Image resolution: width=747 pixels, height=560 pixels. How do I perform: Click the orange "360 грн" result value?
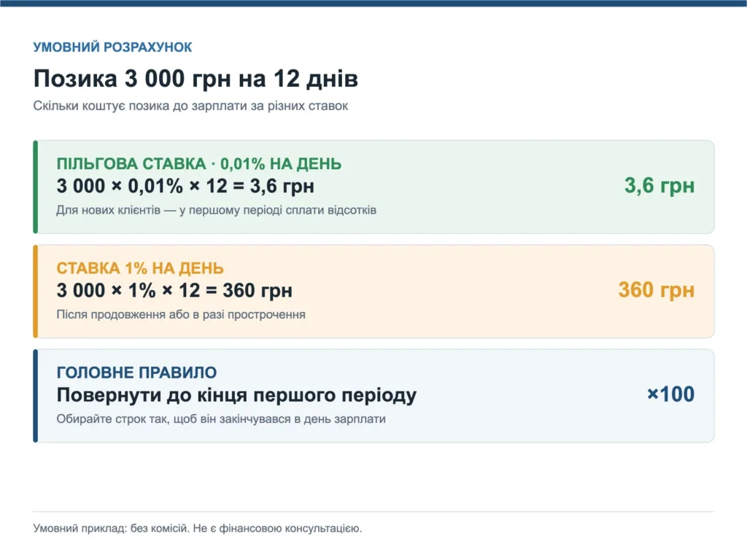tap(657, 289)
